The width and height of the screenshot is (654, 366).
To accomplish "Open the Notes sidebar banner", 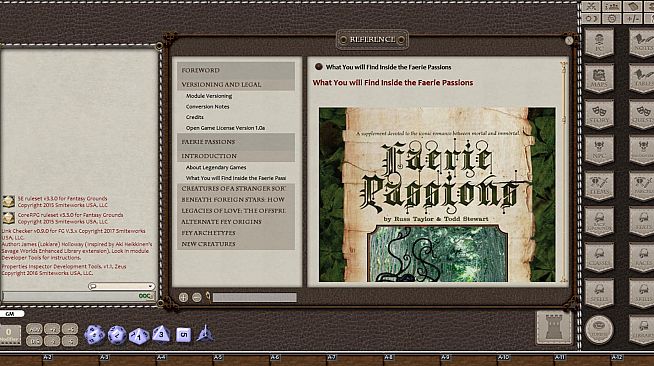I will 642,43.
